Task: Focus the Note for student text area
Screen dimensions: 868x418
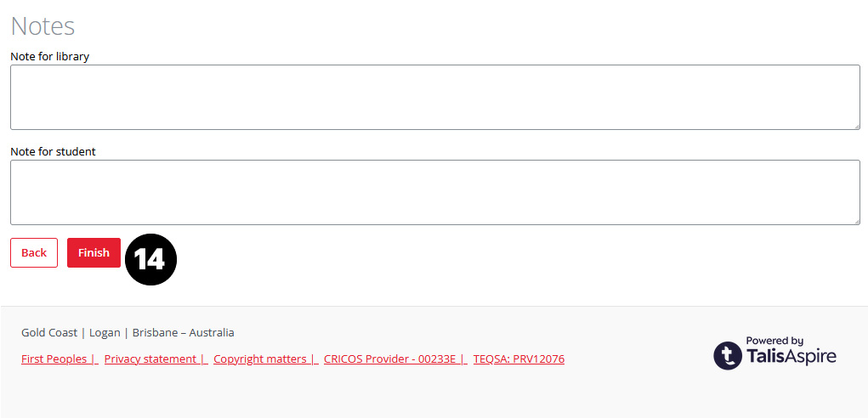Action: coord(434,192)
